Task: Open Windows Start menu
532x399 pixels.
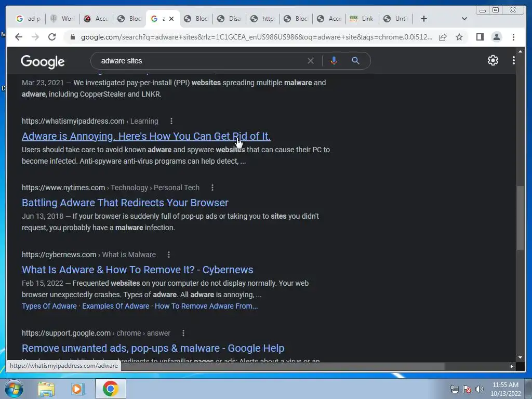Action: pyautogui.click(x=14, y=389)
